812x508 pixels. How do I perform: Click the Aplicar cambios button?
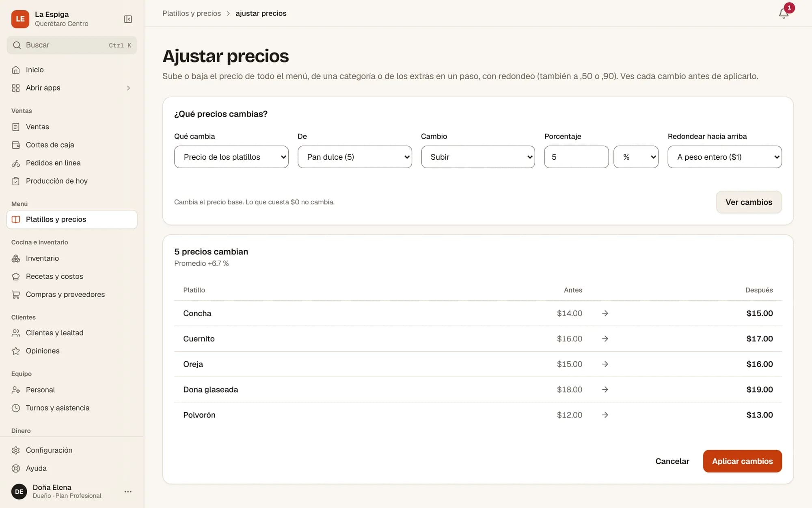coord(742,461)
